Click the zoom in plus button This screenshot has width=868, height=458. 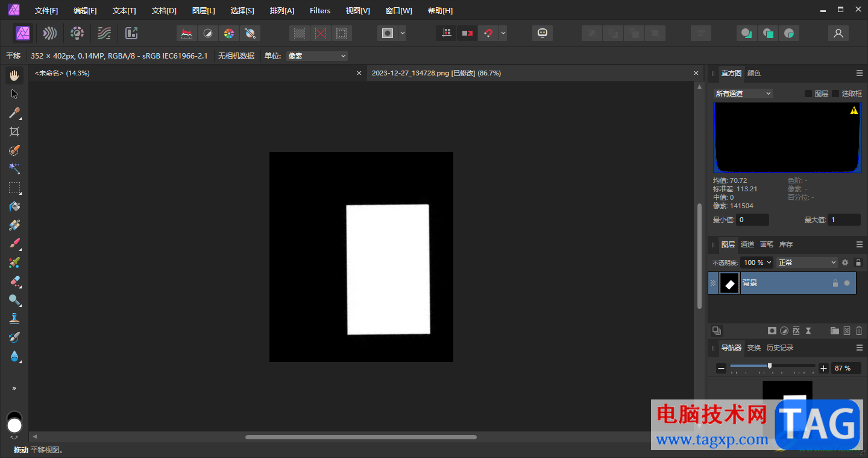(x=823, y=368)
